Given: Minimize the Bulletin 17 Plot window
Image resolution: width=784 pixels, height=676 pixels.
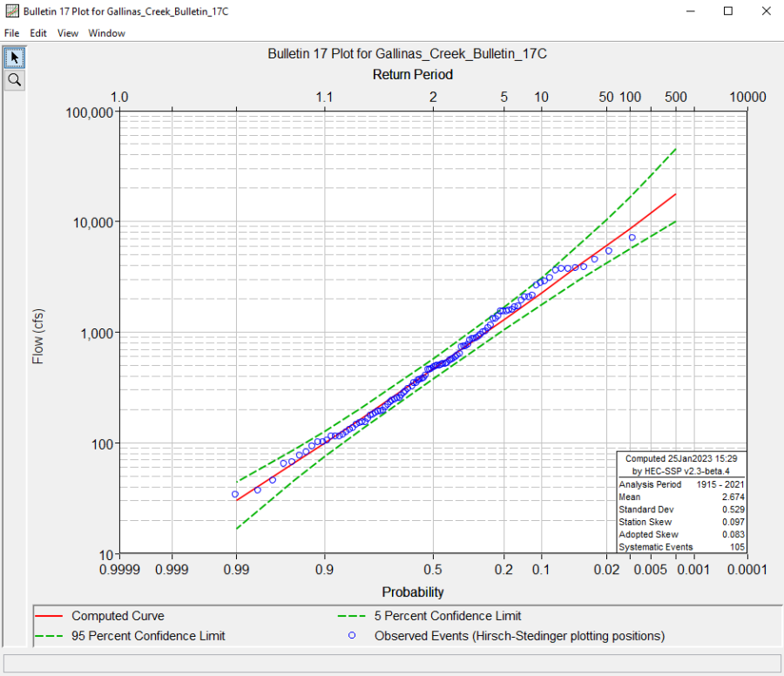Looking at the screenshot, I should pyautogui.click(x=690, y=11).
